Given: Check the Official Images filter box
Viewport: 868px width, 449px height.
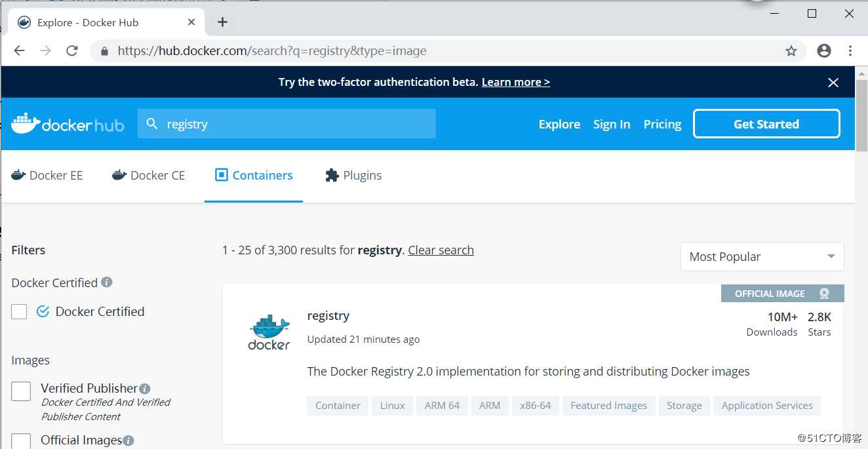Looking at the screenshot, I should [x=21, y=442].
